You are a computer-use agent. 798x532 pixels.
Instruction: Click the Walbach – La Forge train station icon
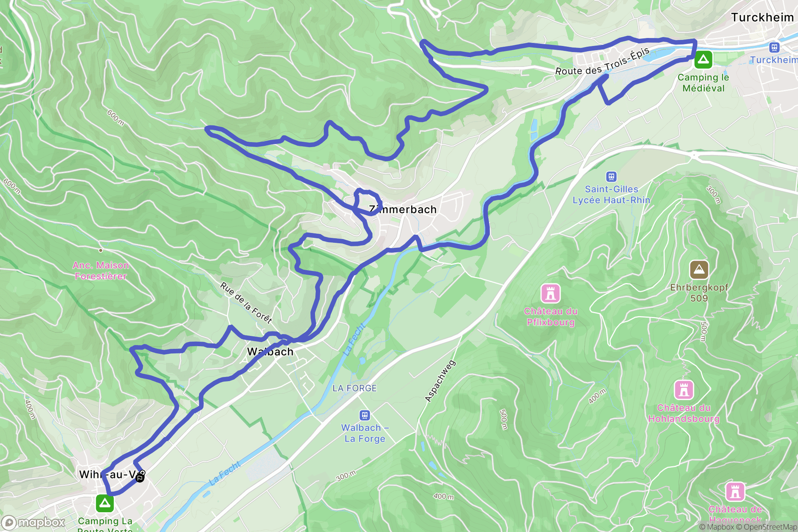click(365, 415)
